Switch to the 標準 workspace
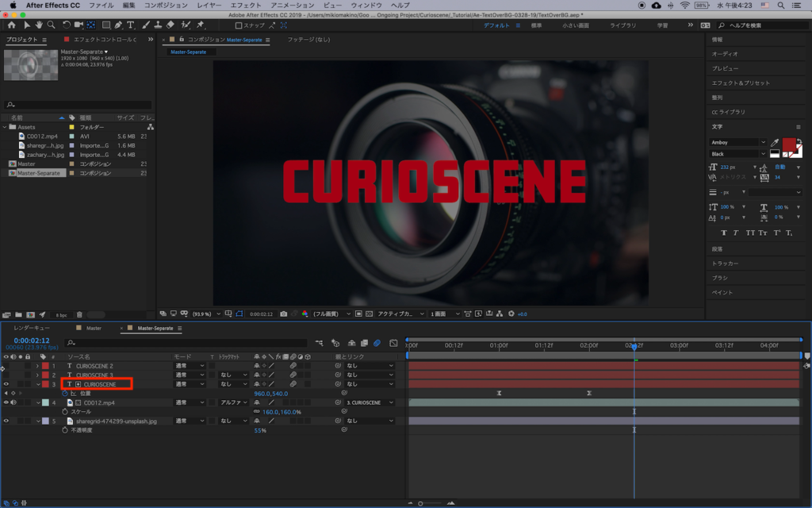Screen dimensions: 812x508 537,25
